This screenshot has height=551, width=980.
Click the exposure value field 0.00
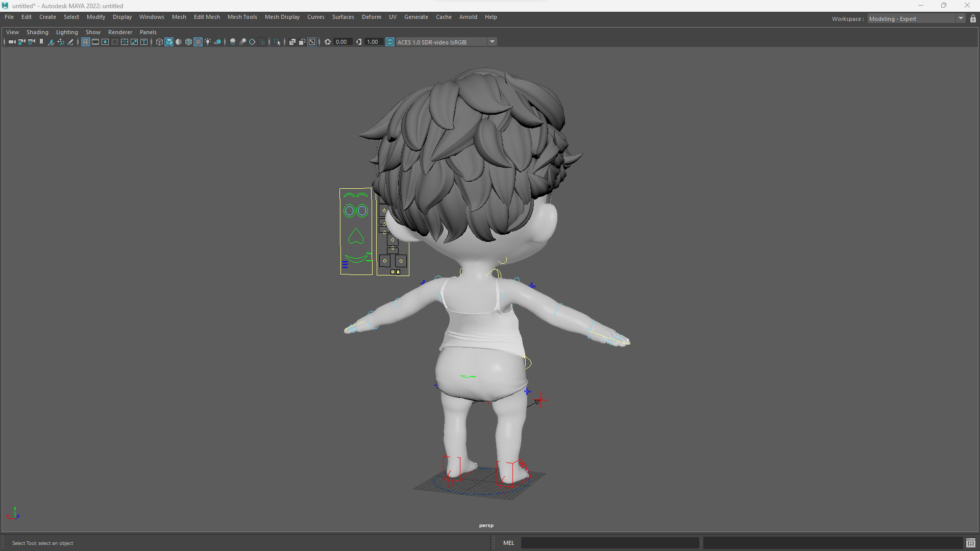click(342, 42)
